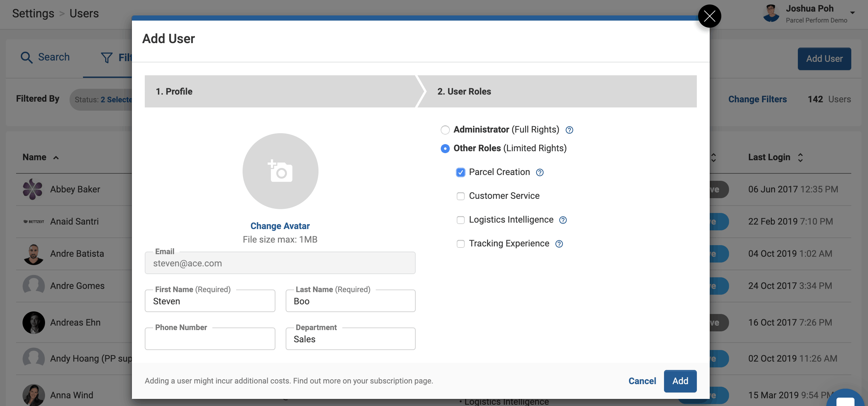Click into the Phone Number field

(209, 339)
